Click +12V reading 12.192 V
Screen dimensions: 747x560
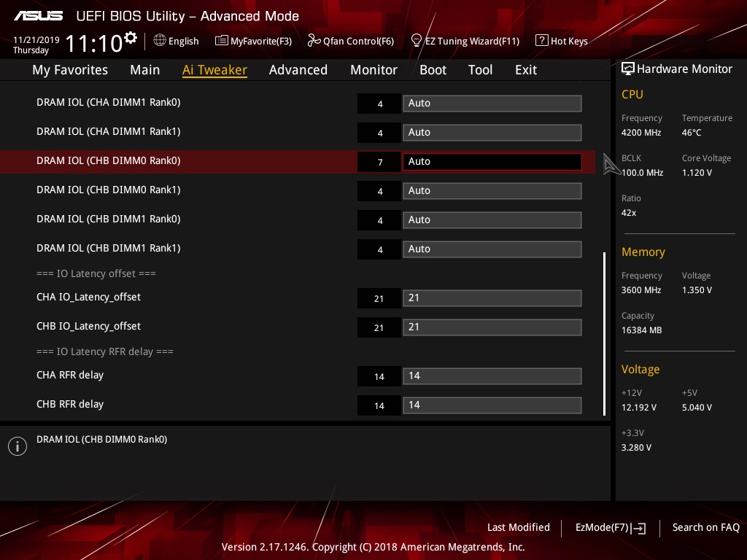(x=639, y=408)
